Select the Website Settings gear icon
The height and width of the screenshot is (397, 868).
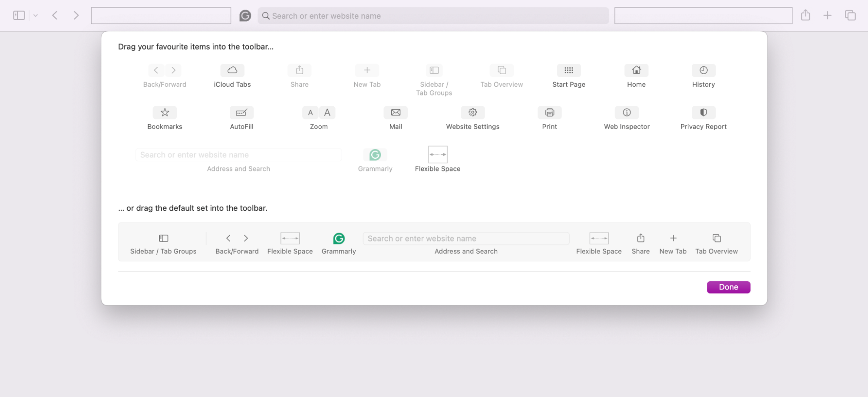click(x=472, y=112)
